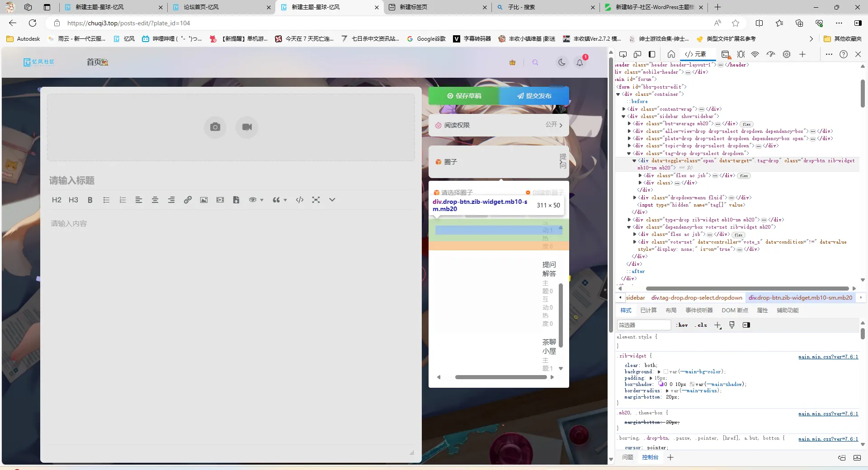Viewport: 868px width, 470px height.
Task: Open the Network wifi icon in DevTools
Action: pos(755,54)
